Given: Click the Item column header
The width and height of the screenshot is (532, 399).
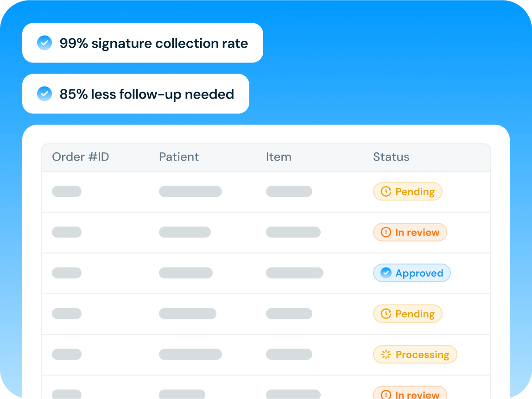Looking at the screenshot, I should tap(279, 157).
